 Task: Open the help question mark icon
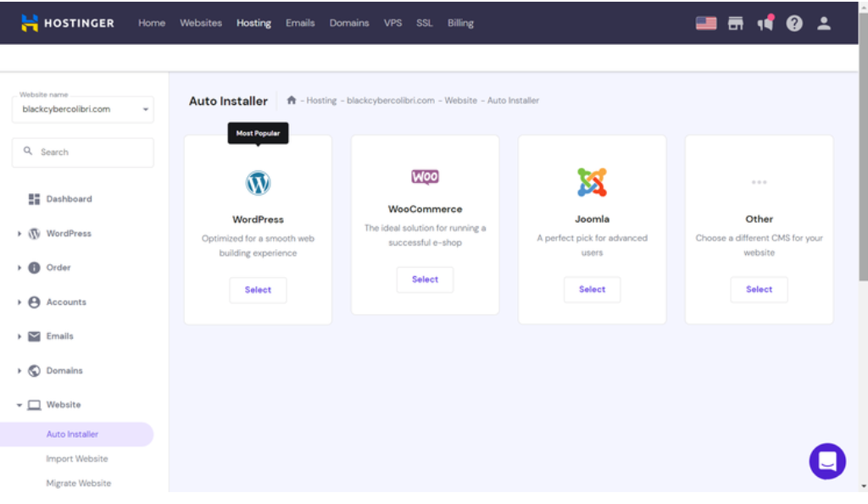tap(794, 23)
